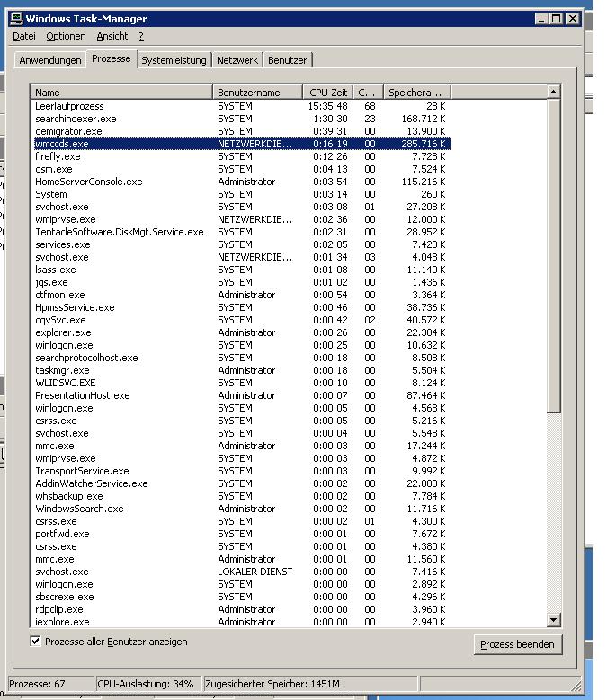
Task: Select the AddinWatcherService.exe process
Action: point(242,483)
